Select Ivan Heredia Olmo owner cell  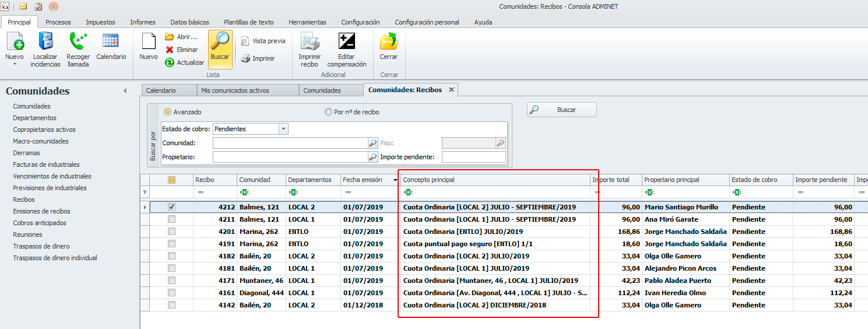tap(686, 293)
